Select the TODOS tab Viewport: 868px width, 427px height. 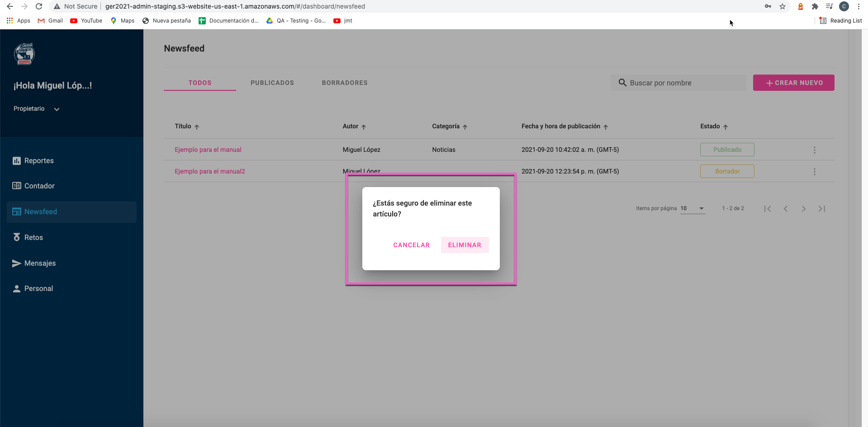click(200, 83)
